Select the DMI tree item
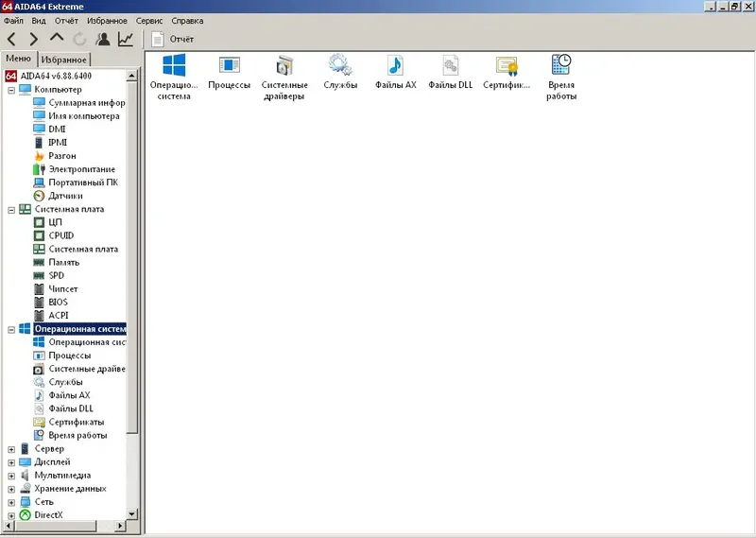 49,129
